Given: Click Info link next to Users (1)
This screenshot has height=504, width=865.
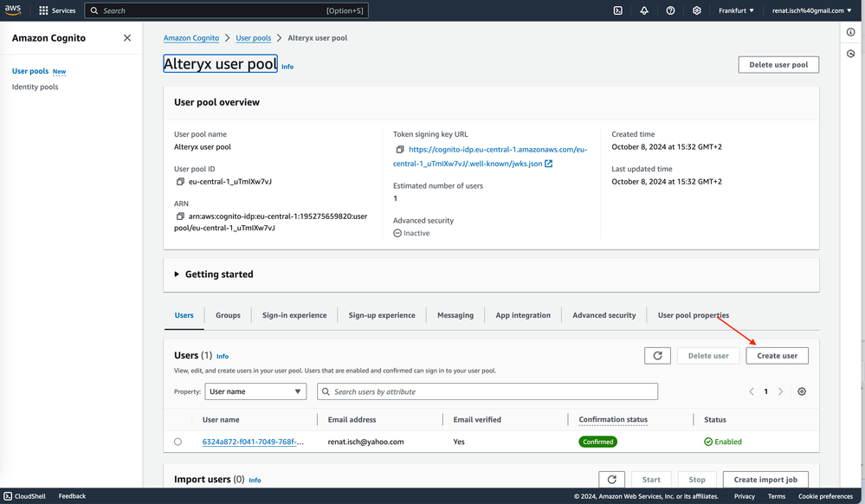Looking at the screenshot, I should pos(223,357).
